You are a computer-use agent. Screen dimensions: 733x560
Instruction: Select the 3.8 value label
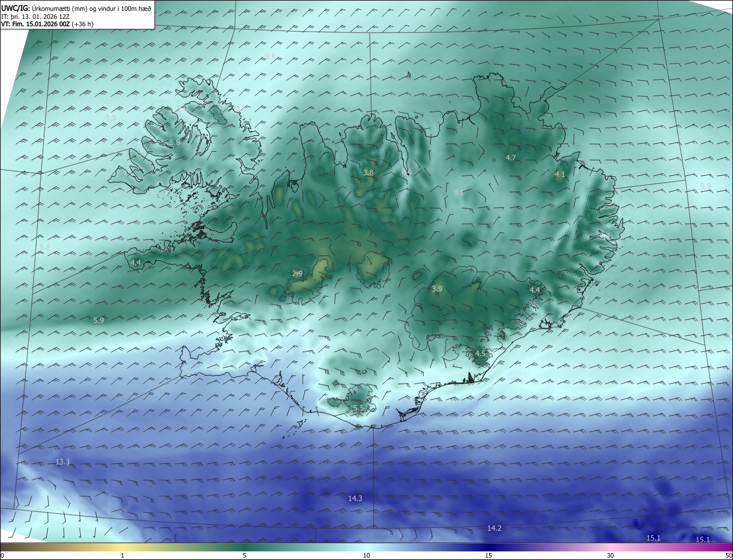(368, 172)
